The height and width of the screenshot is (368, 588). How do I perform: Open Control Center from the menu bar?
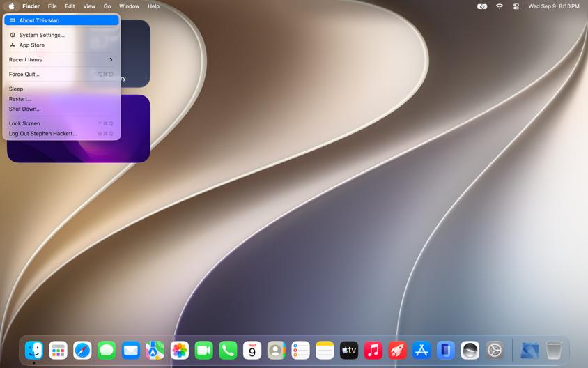(516, 6)
